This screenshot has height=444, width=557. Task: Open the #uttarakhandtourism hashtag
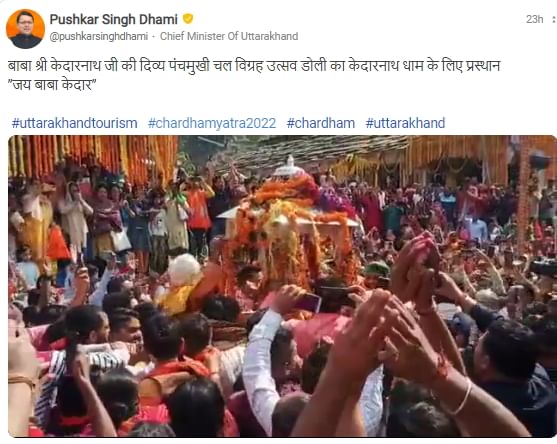click(x=75, y=123)
